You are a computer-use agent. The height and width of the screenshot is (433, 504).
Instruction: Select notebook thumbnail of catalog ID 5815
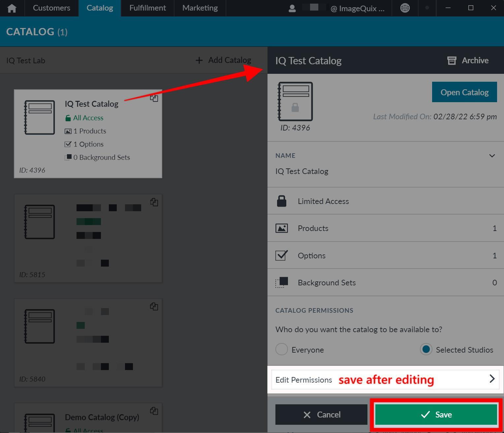[40, 222]
